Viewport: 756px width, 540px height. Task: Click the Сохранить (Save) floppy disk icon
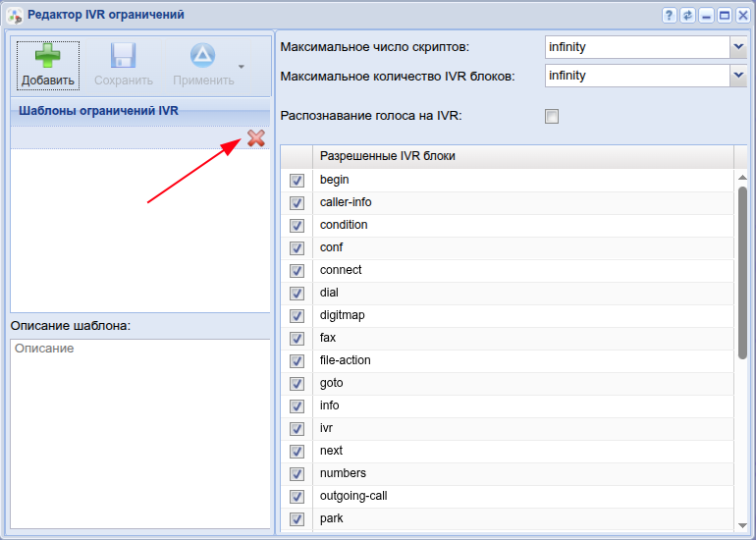coord(123,63)
